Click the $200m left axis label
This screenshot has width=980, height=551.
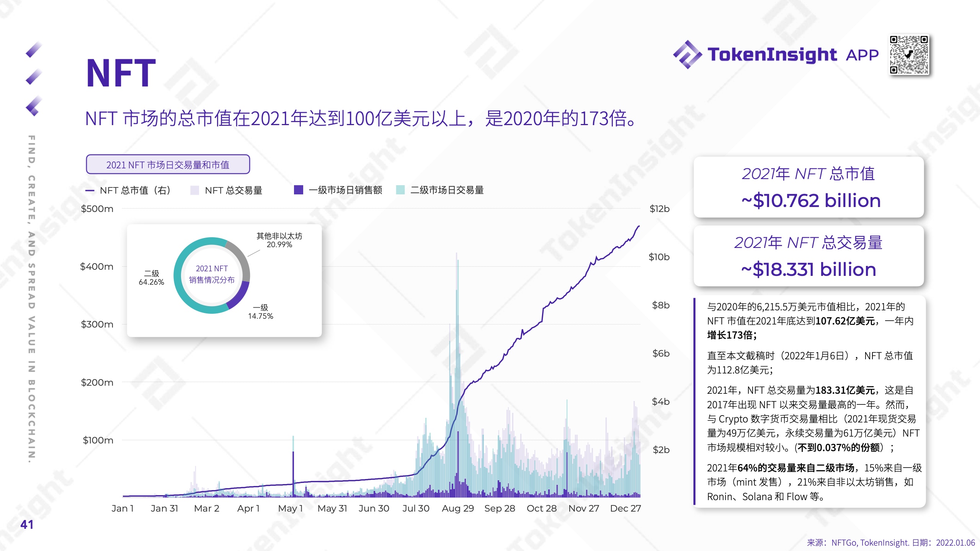[x=97, y=382]
